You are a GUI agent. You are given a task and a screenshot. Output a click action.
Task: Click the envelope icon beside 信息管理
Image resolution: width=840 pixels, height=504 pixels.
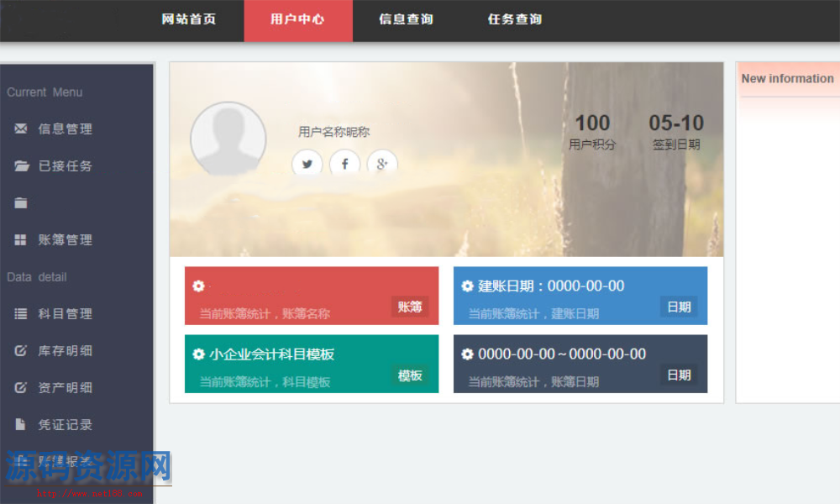pyautogui.click(x=21, y=129)
